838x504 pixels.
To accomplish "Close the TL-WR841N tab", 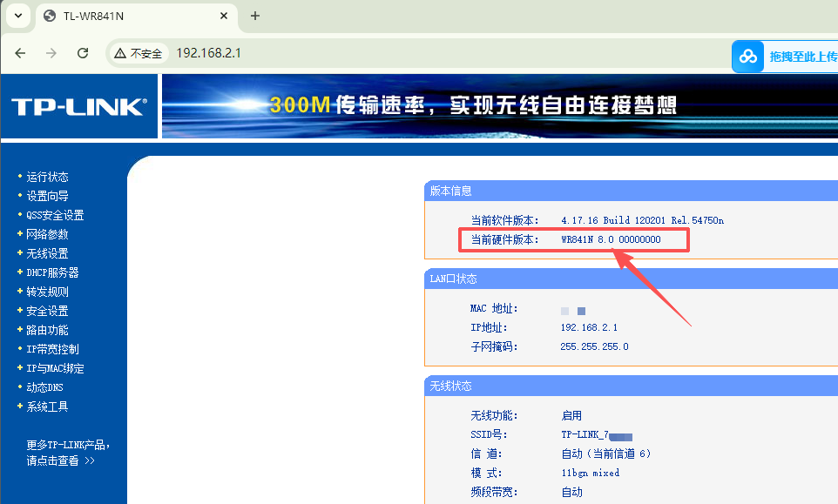I will tap(224, 16).
